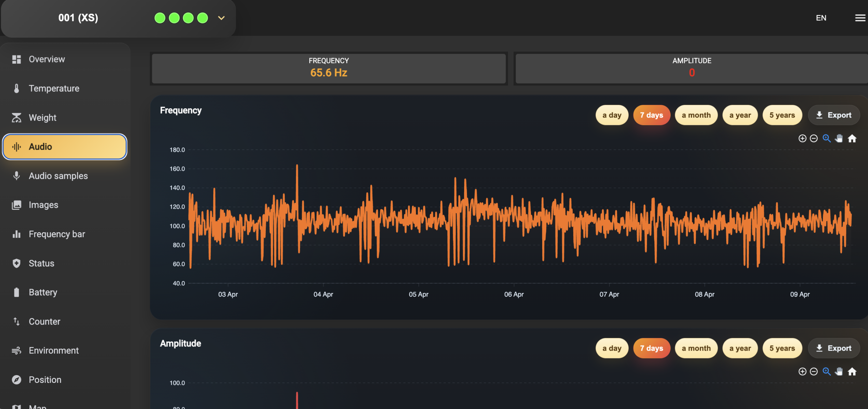Export the Frequency chart data
Screen dimensions: 868x409
click(x=834, y=115)
